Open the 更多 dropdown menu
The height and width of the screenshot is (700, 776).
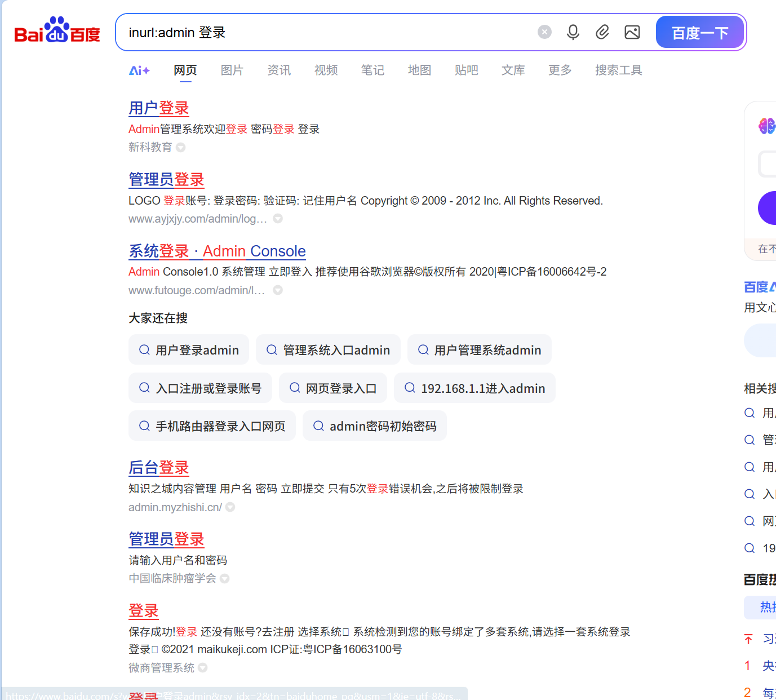(559, 70)
